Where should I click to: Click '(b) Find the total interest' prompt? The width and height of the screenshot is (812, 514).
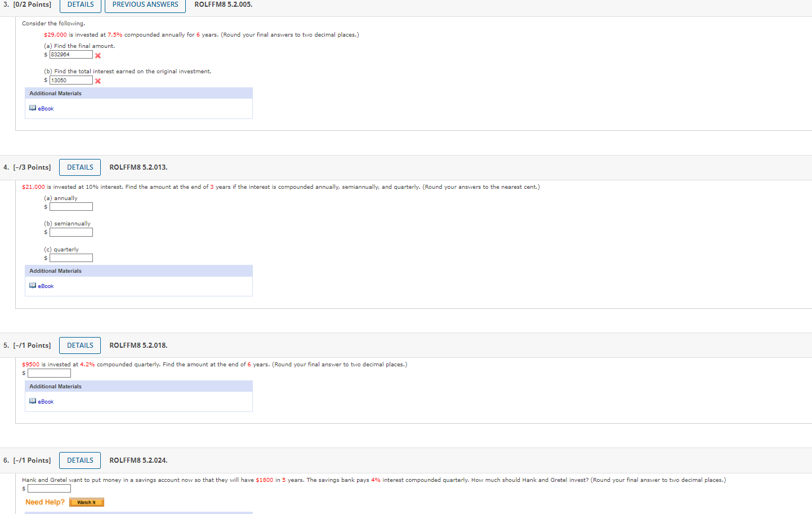128,72
